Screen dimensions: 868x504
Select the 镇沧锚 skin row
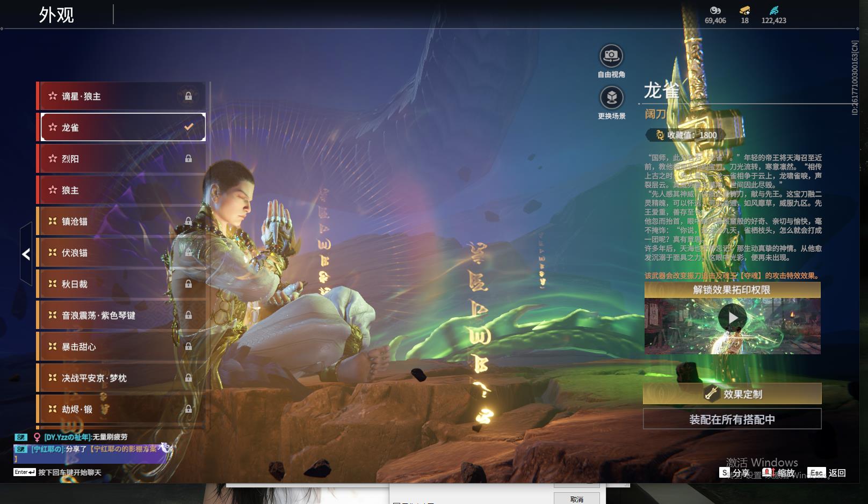pyautogui.click(x=121, y=221)
